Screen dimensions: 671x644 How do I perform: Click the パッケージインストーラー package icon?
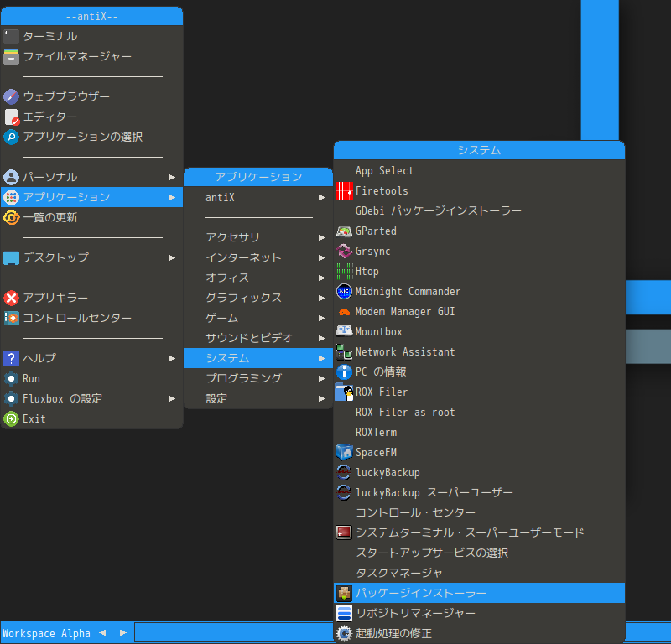pyautogui.click(x=344, y=593)
